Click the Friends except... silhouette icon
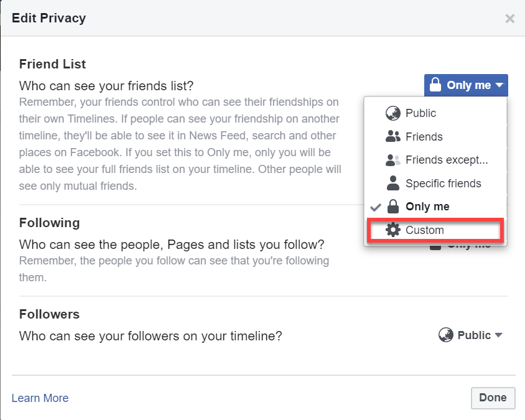 click(x=393, y=160)
